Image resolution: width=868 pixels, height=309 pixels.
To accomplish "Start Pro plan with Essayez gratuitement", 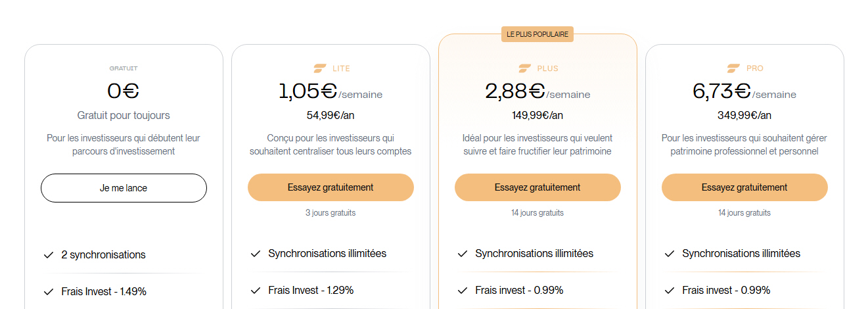I will pyautogui.click(x=744, y=187).
